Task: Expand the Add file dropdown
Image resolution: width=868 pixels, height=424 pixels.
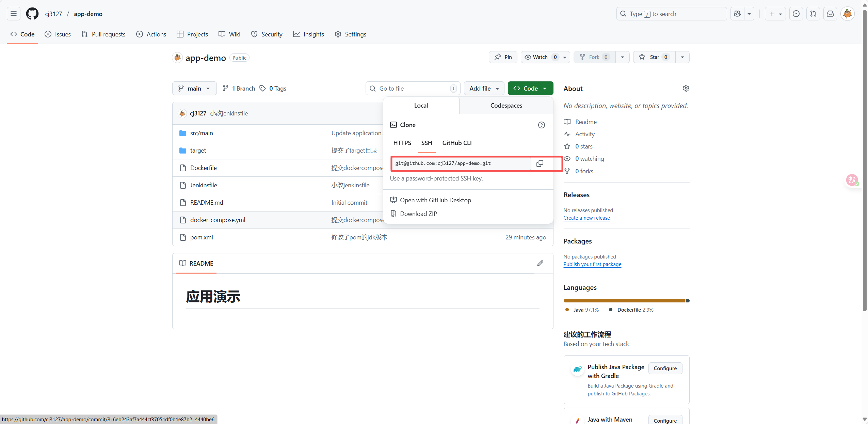Action: tap(484, 89)
